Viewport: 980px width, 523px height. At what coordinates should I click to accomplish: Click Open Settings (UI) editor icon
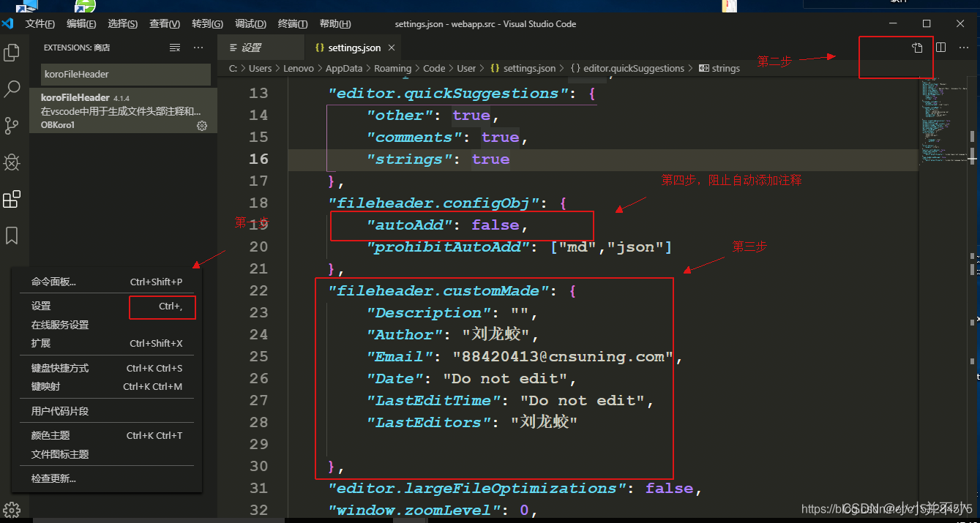(x=917, y=48)
